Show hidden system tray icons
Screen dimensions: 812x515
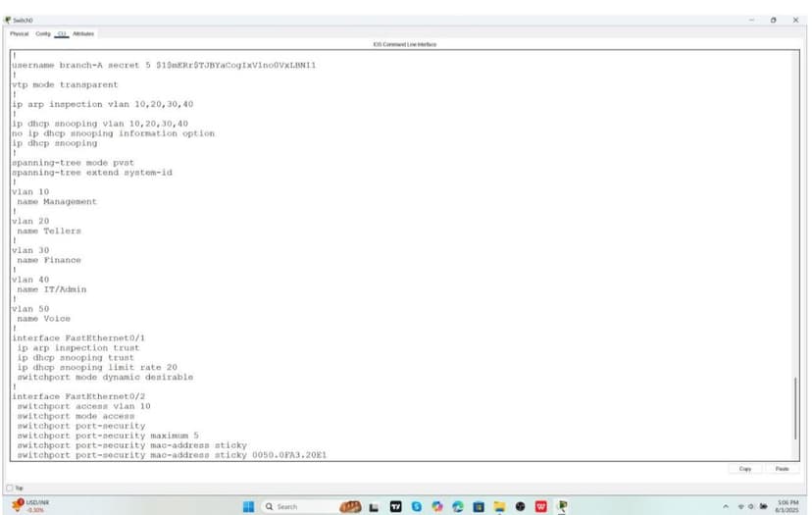click(x=726, y=507)
